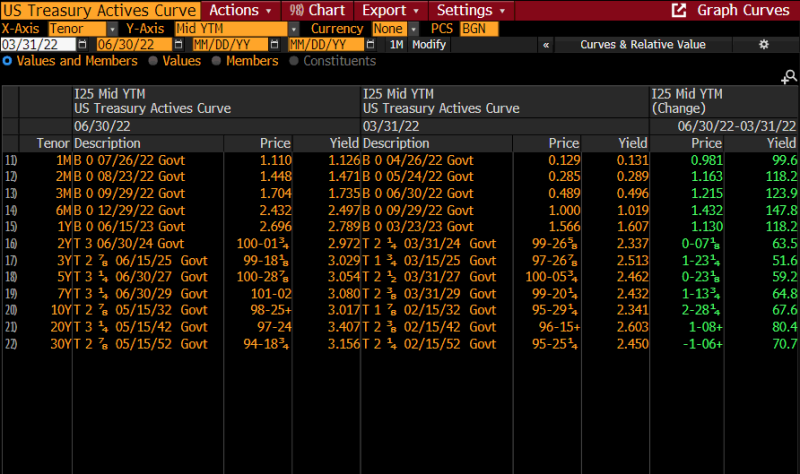Click the 147.8 yield change value
This screenshot has height=474, width=800.
click(784, 210)
